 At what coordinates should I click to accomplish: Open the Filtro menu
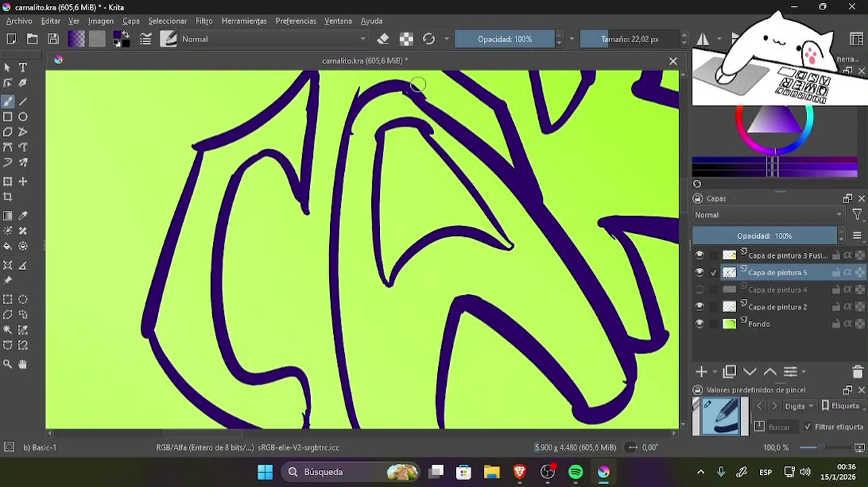(x=204, y=21)
